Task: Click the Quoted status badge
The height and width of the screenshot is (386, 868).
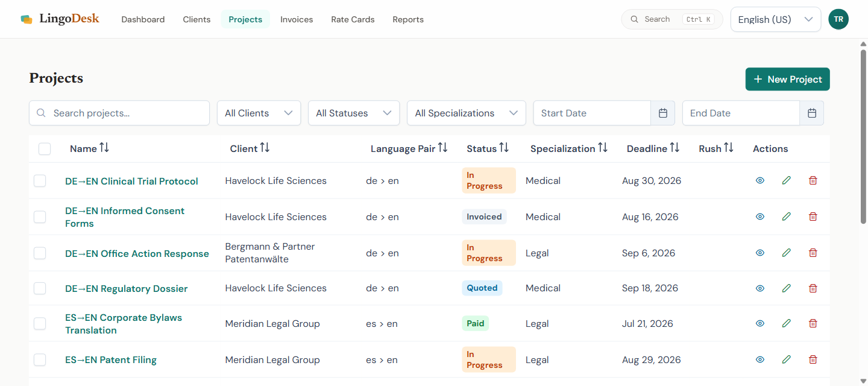Action: click(x=482, y=288)
